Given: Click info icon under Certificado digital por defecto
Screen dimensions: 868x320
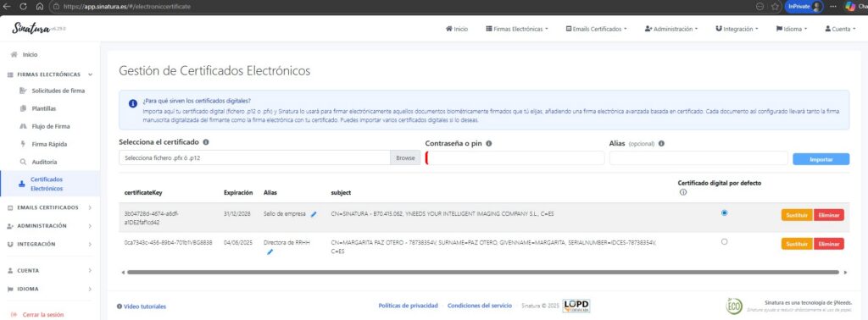Looking at the screenshot, I should pyautogui.click(x=682, y=192).
